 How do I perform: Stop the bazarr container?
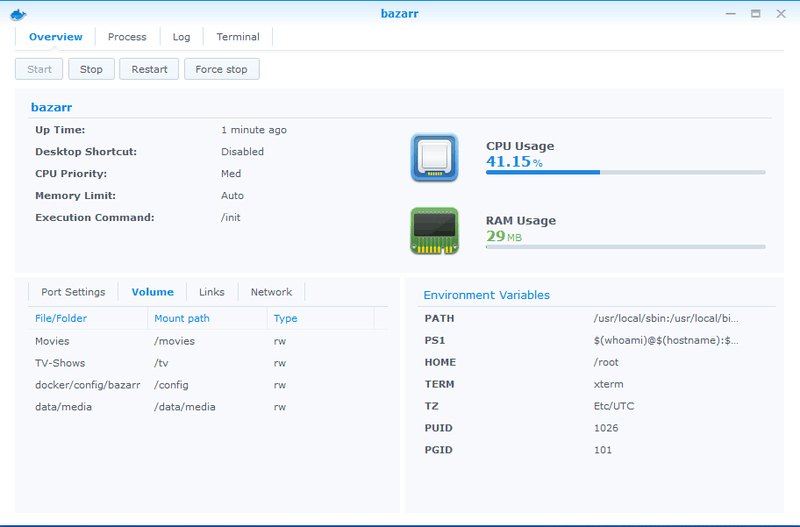[x=91, y=69]
